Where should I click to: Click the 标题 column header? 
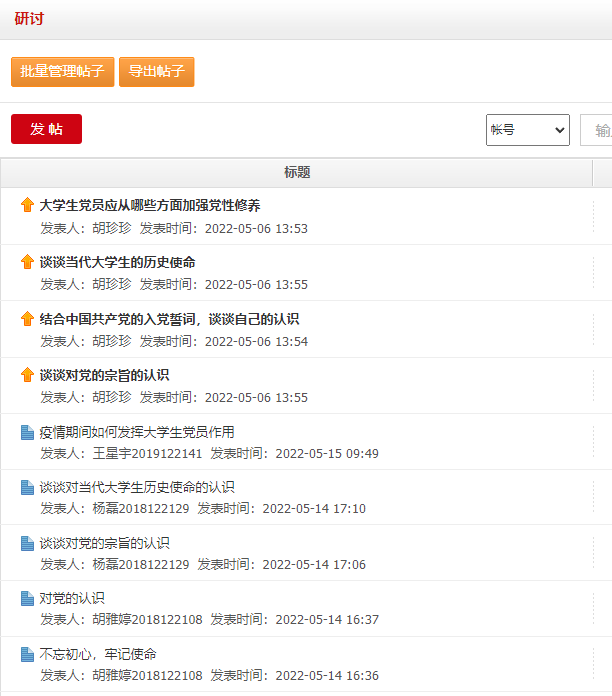pos(297,173)
